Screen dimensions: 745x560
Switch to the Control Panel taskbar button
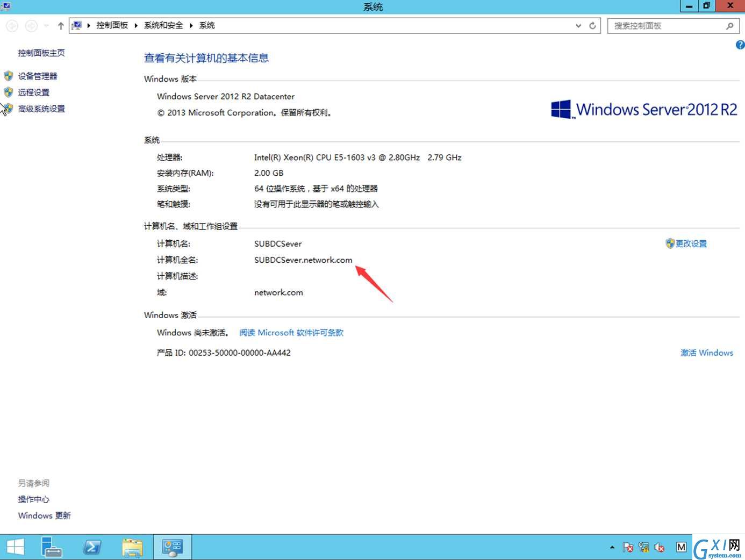click(173, 547)
